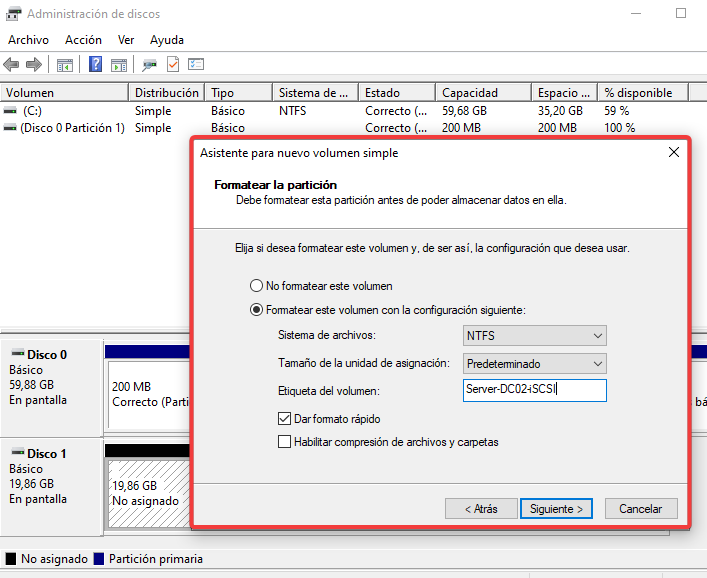
Task: Click the back arrow toolbar icon
Action: pyautogui.click(x=11, y=65)
